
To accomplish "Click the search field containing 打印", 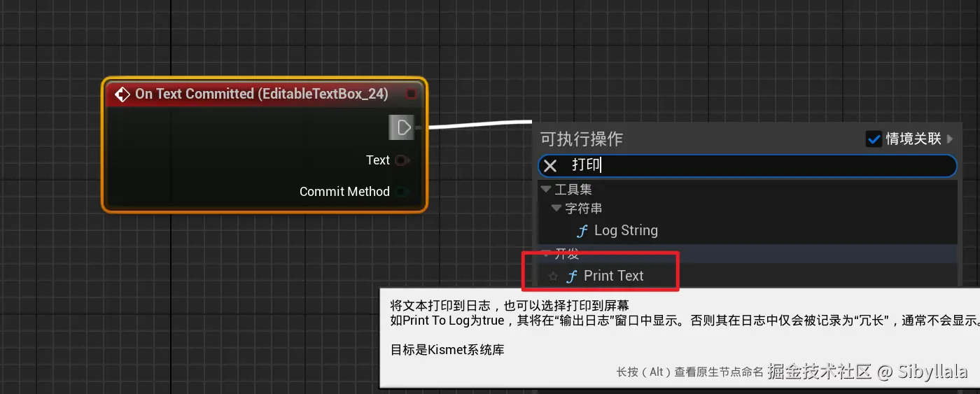I will tap(747, 165).
